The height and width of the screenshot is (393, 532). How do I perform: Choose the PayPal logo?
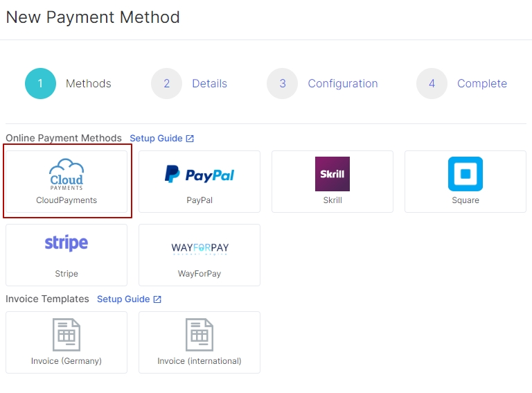pos(199,174)
